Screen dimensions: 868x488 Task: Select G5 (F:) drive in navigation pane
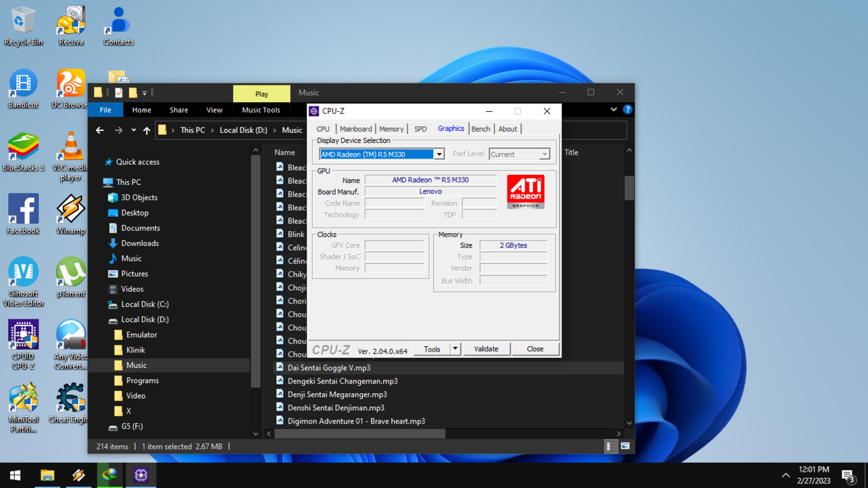132,426
